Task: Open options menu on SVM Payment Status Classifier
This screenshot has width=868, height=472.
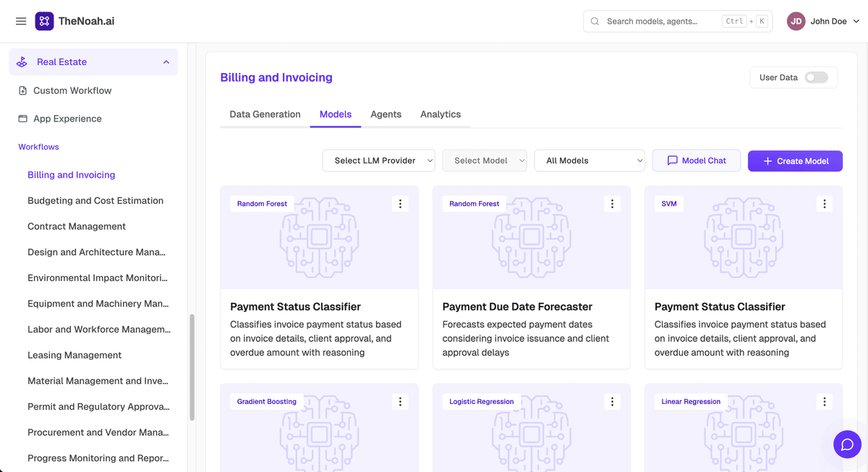Action: [825, 204]
